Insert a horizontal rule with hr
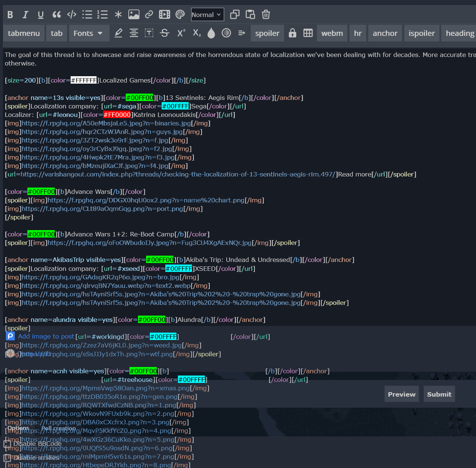The height and width of the screenshot is (468, 476). click(358, 33)
